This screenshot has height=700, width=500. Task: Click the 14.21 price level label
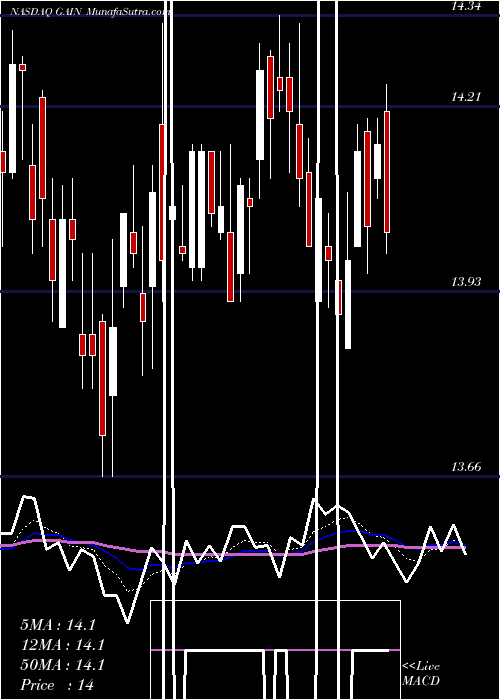pyautogui.click(x=466, y=96)
